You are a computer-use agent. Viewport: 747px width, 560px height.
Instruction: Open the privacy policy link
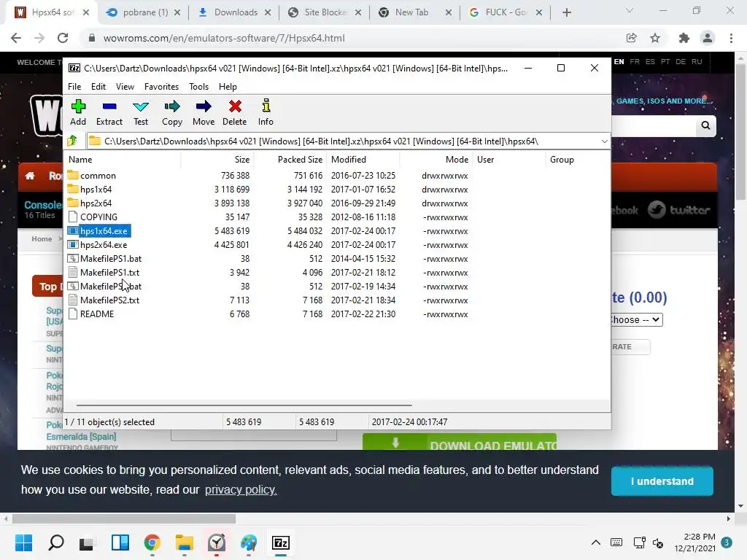pos(241,489)
